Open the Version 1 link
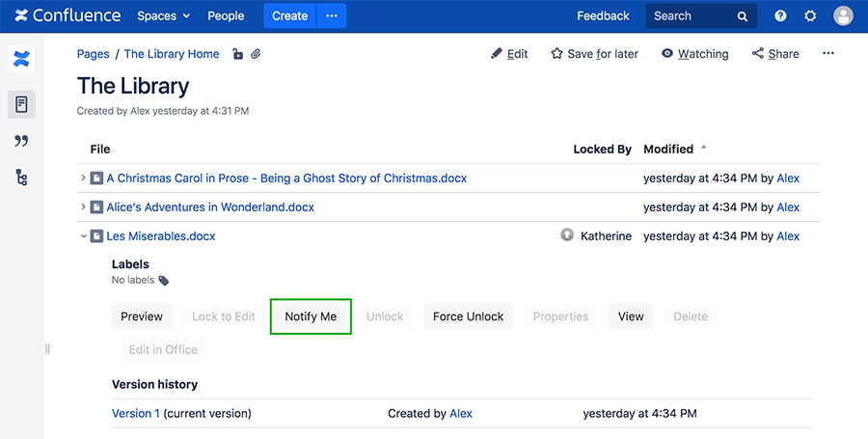 [136, 414]
